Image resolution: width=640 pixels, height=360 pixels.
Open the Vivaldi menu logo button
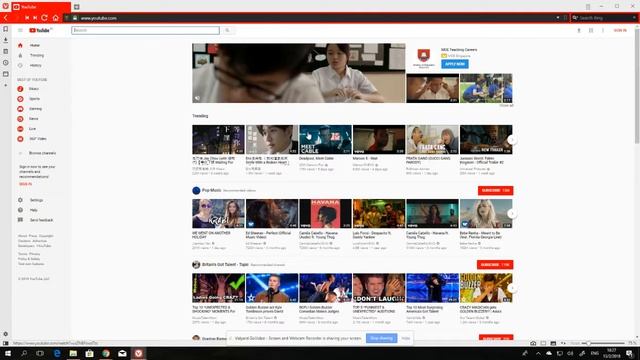pos(5,6)
